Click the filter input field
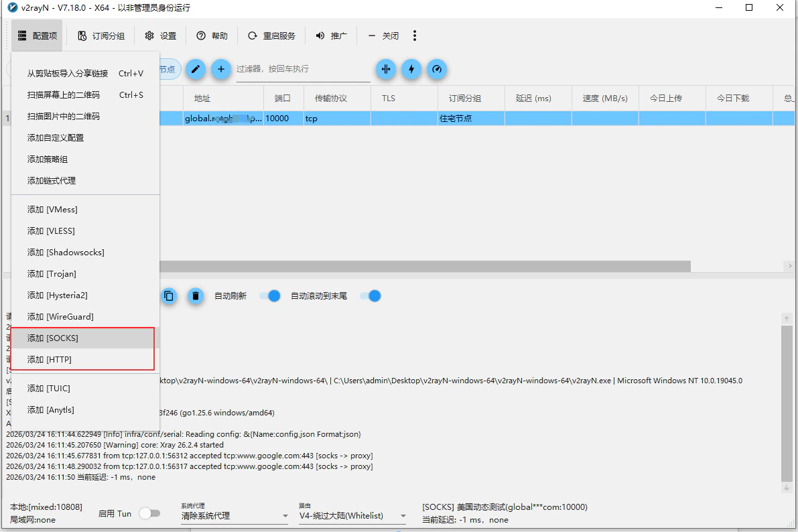 tap(303, 69)
